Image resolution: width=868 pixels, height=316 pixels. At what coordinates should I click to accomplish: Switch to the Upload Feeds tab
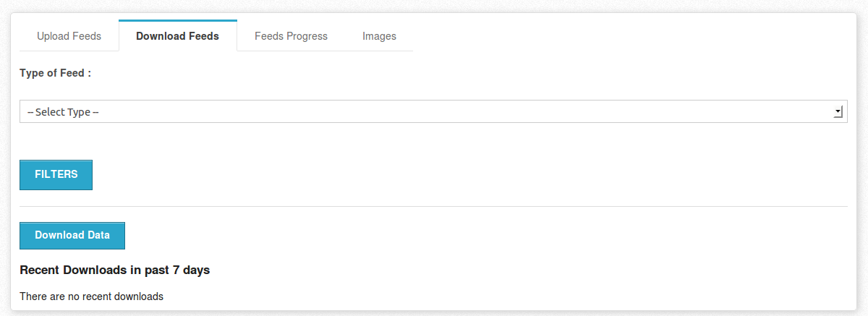[69, 36]
